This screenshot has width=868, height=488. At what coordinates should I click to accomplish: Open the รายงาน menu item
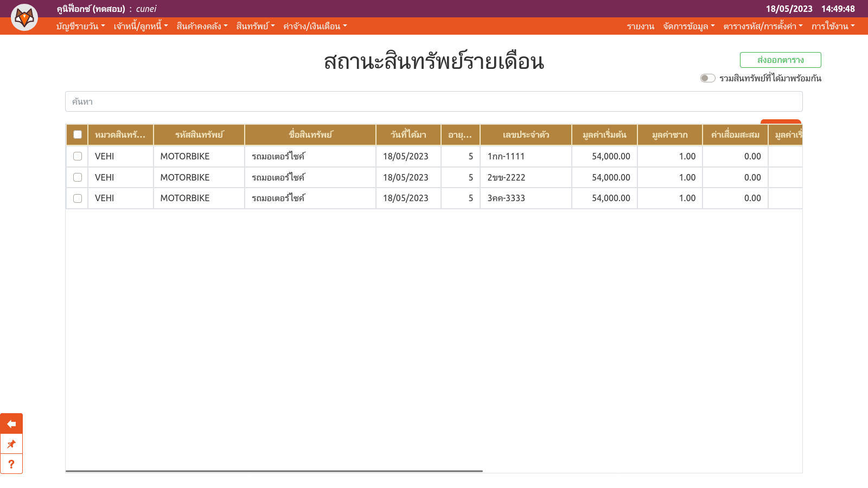click(x=640, y=26)
